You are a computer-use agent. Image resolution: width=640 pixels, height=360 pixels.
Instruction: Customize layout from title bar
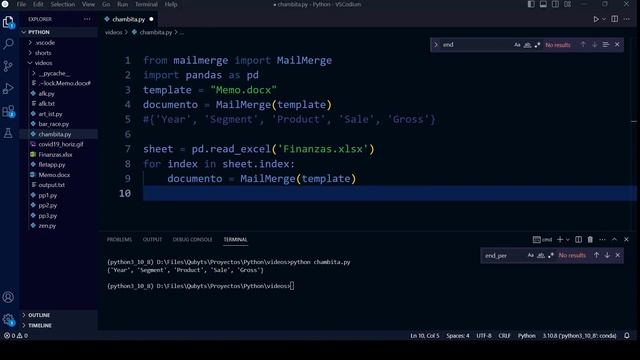pyautogui.click(x=568, y=4)
